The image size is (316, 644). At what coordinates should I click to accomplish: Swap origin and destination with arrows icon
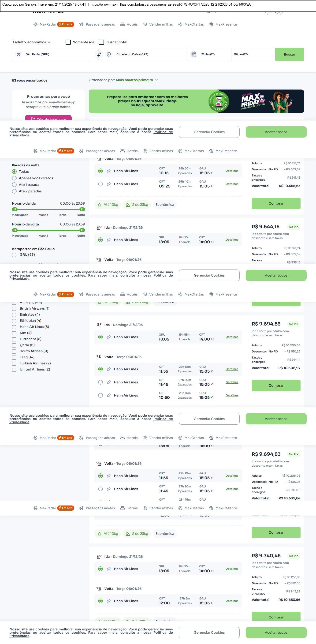(x=99, y=54)
